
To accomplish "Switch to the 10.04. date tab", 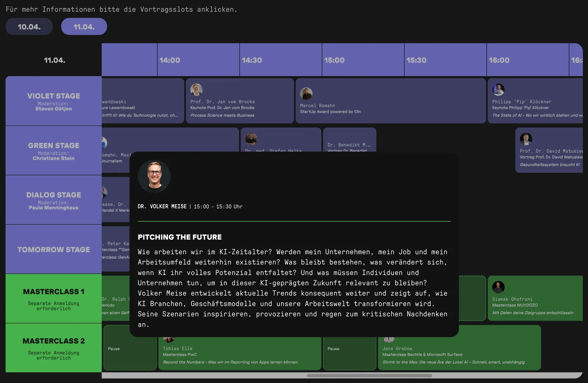I will (29, 27).
